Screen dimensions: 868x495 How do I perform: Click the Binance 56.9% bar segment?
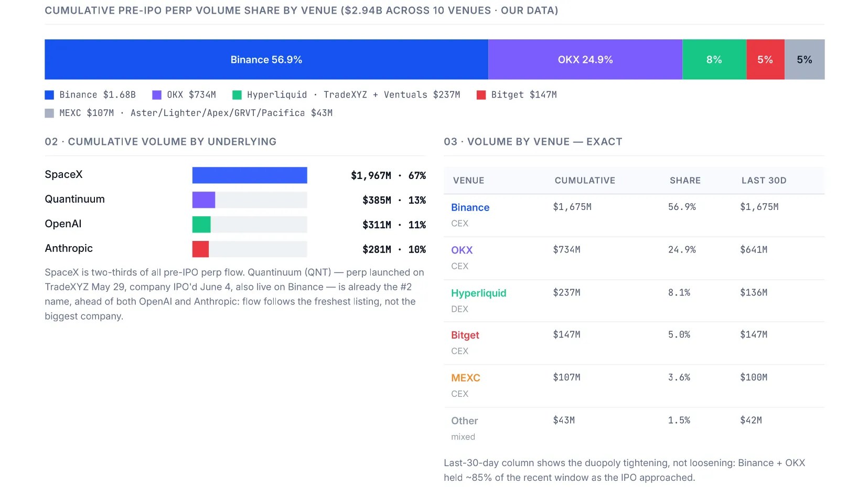(x=266, y=59)
